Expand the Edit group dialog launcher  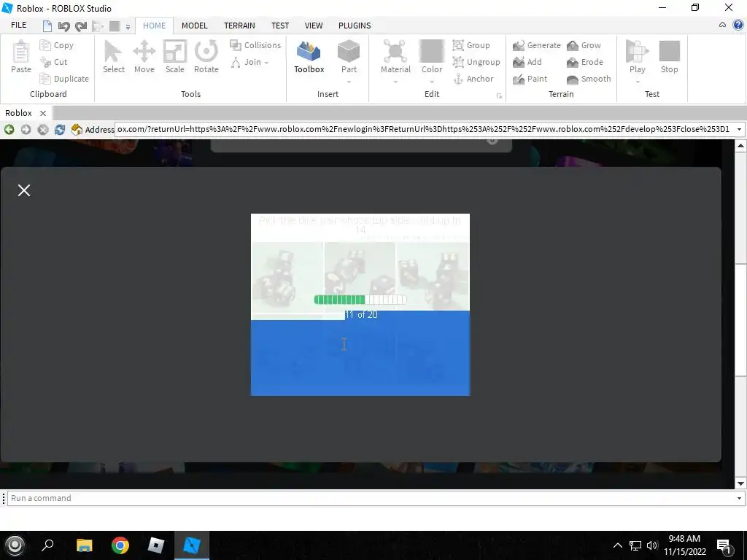point(499,96)
